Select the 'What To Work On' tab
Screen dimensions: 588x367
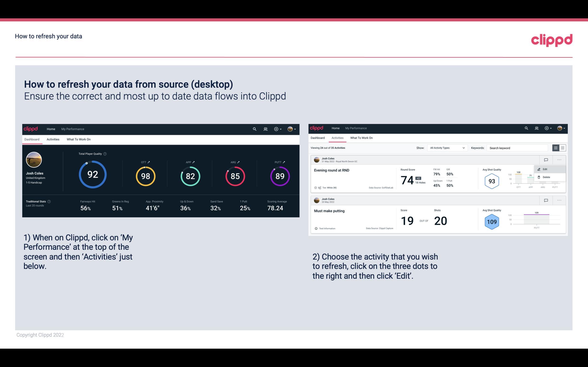[x=78, y=139]
